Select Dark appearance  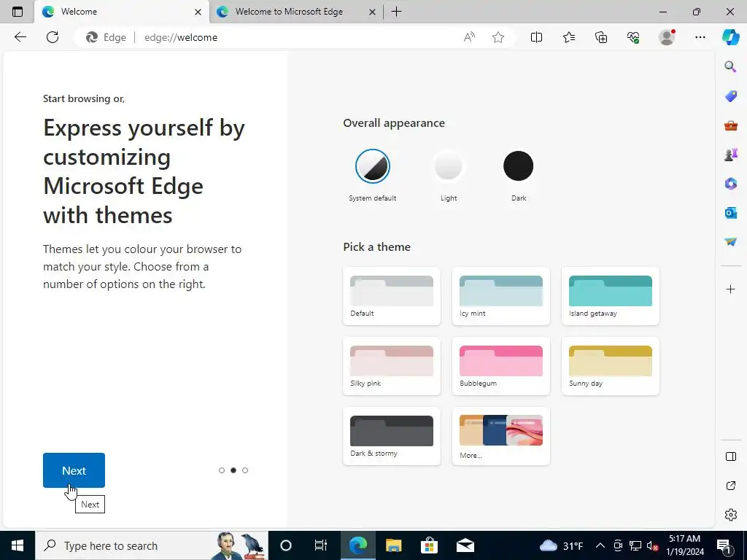519,166
